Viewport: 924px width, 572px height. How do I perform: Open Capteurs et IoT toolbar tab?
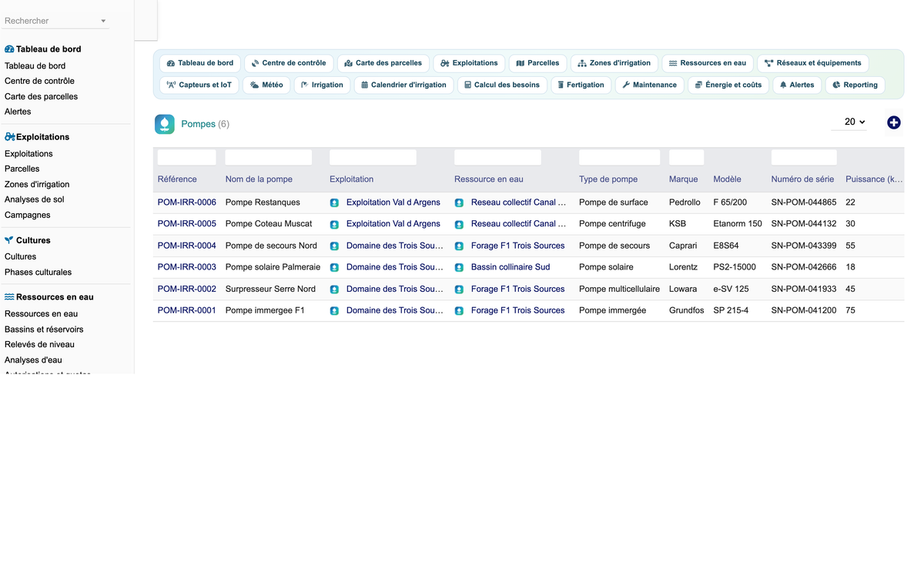(199, 85)
